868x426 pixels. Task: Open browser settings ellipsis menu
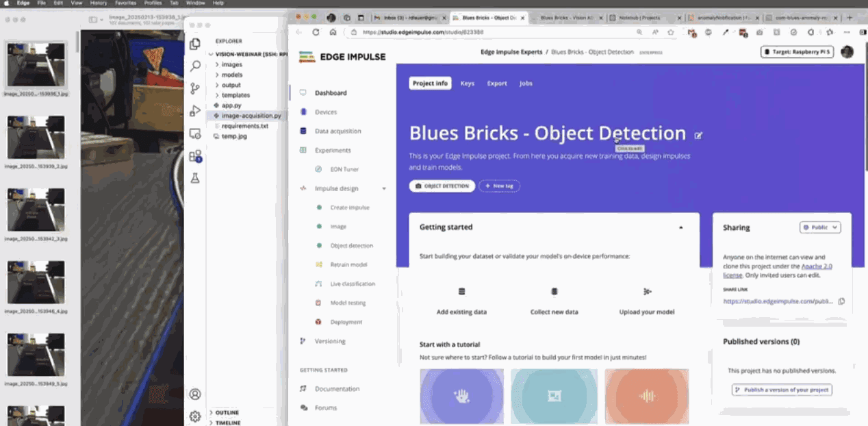(x=847, y=32)
